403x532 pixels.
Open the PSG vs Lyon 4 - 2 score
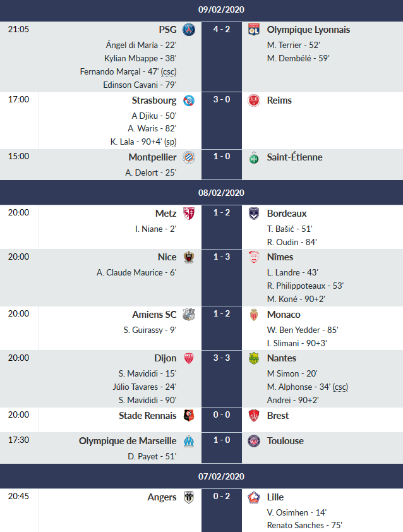click(221, 30)
